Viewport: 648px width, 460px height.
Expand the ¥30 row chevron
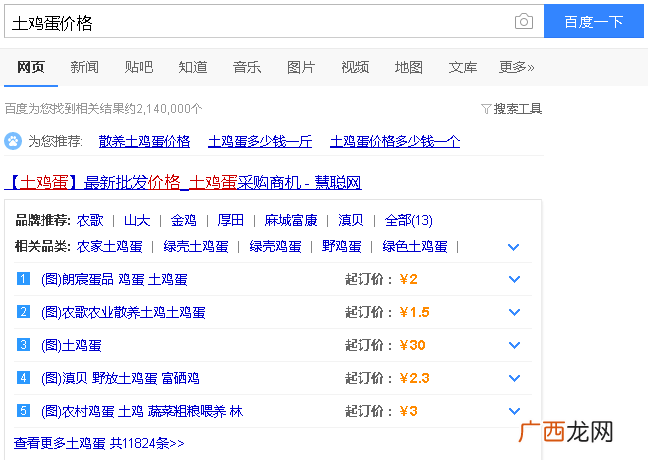point(514,345)
